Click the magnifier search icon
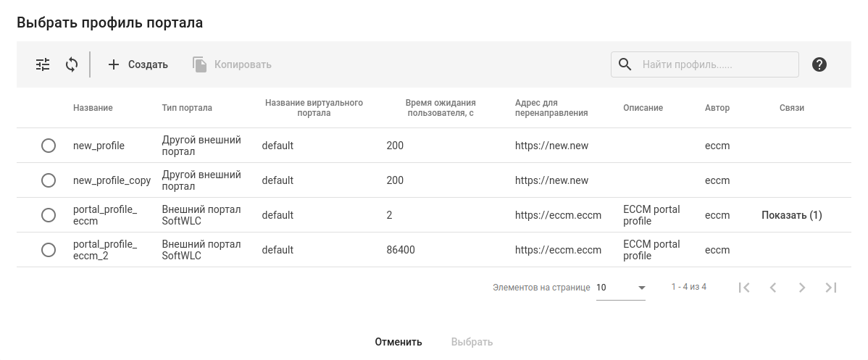 click(625, 64)
